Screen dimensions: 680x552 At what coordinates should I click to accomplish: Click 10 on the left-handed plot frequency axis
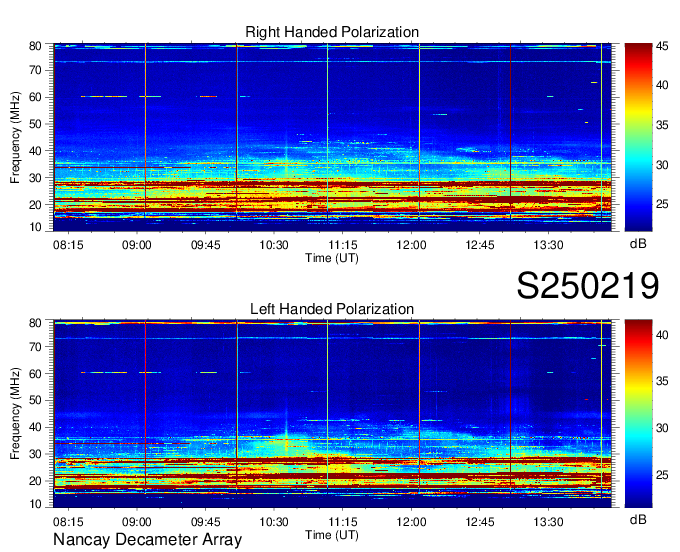[35, 504]
